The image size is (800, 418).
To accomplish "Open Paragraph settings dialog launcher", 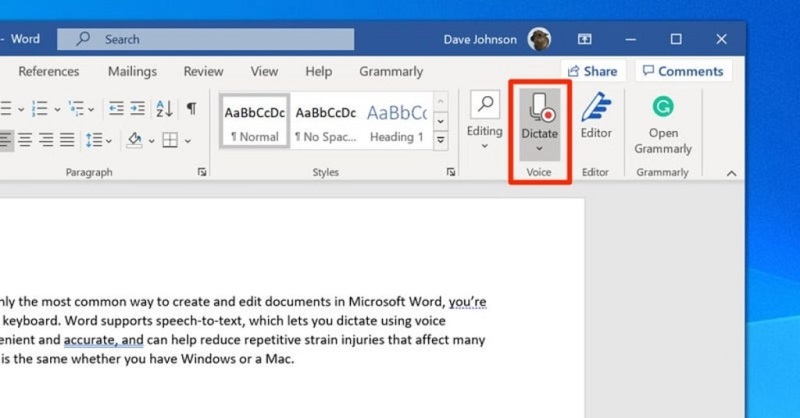I will pos(202,172).
